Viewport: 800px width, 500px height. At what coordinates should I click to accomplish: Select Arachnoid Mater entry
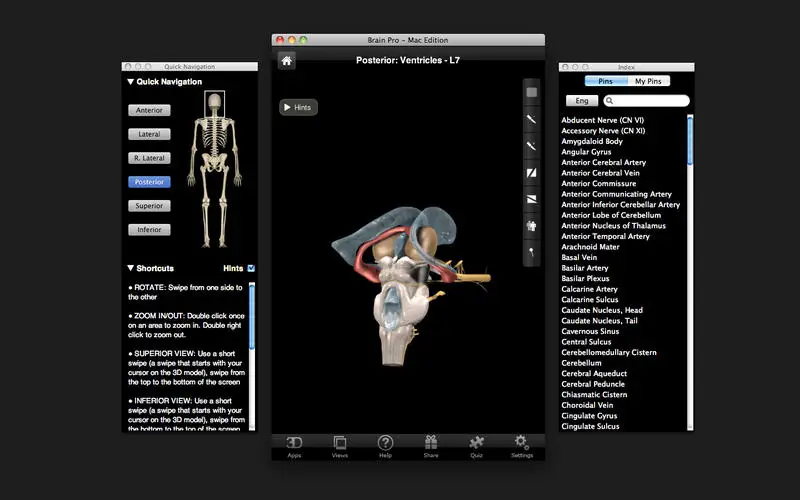(590, 247)
